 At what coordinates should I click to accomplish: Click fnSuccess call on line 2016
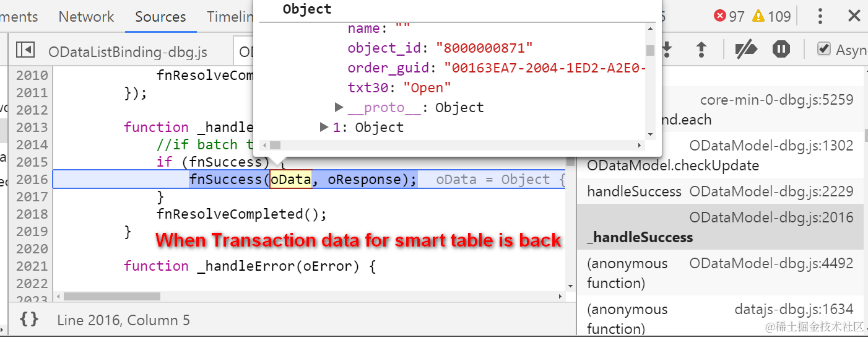click(227, 180)
